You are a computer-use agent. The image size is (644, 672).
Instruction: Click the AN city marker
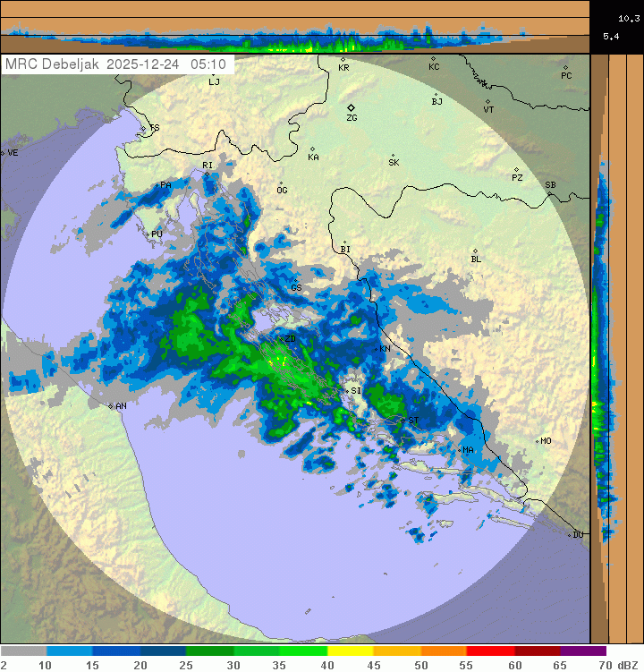click(111, 405)
